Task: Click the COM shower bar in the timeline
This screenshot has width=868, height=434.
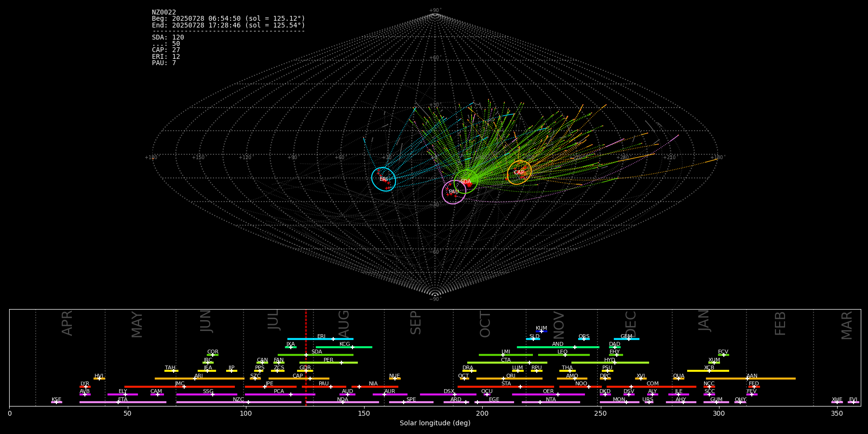Action: 651,387
